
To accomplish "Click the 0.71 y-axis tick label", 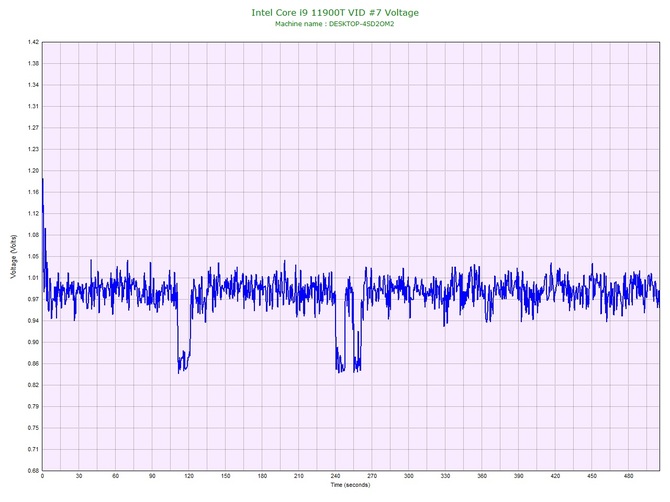I will 33,449.
